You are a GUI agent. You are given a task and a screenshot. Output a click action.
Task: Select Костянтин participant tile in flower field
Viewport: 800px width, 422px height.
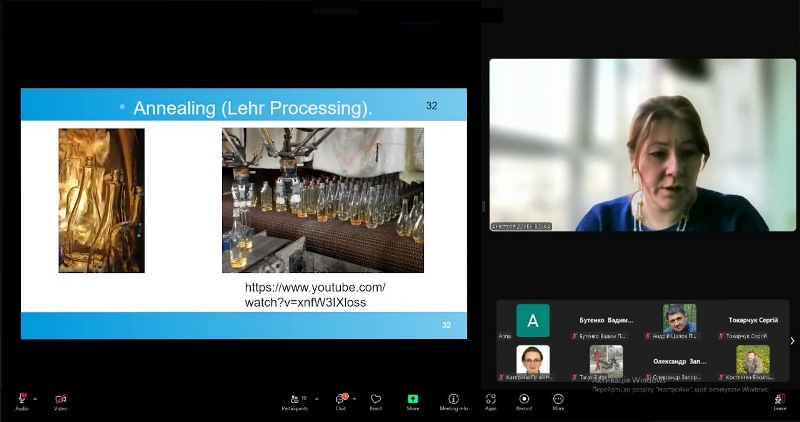(753, 360)
